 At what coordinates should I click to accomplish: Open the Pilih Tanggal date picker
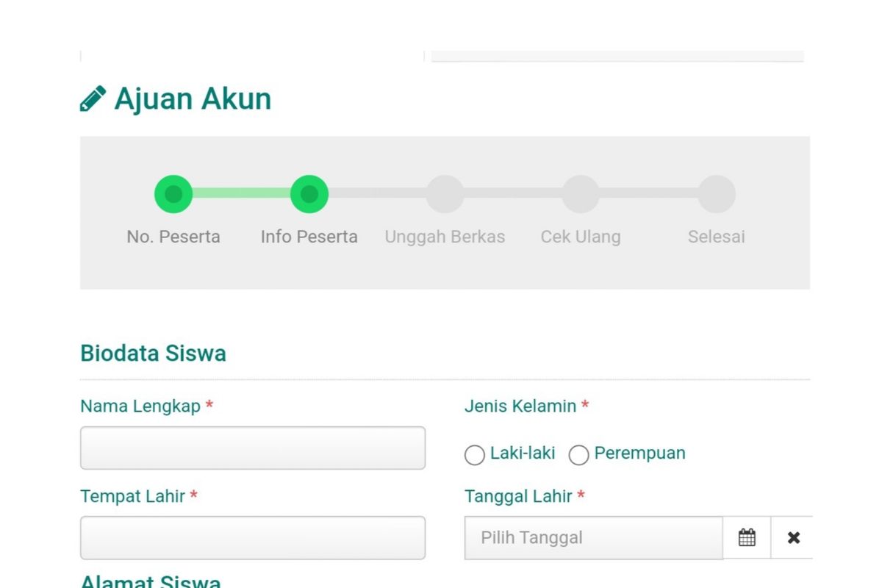588,537
